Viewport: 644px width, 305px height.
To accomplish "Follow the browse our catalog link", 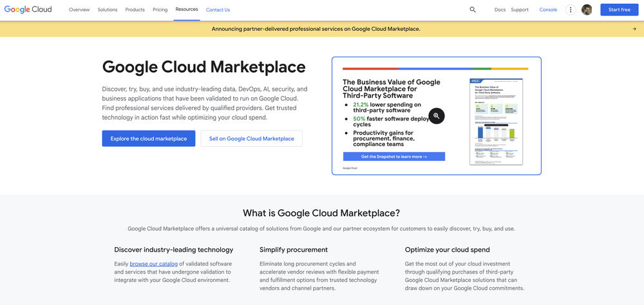I will (x=154, y=264).
